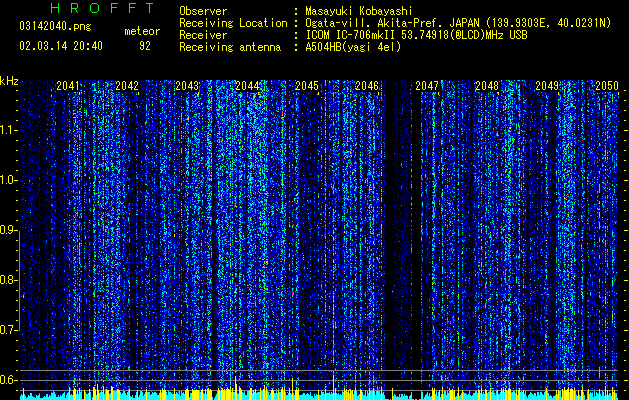
Task: Click the meteor count 92
Action: coord(145,46)
